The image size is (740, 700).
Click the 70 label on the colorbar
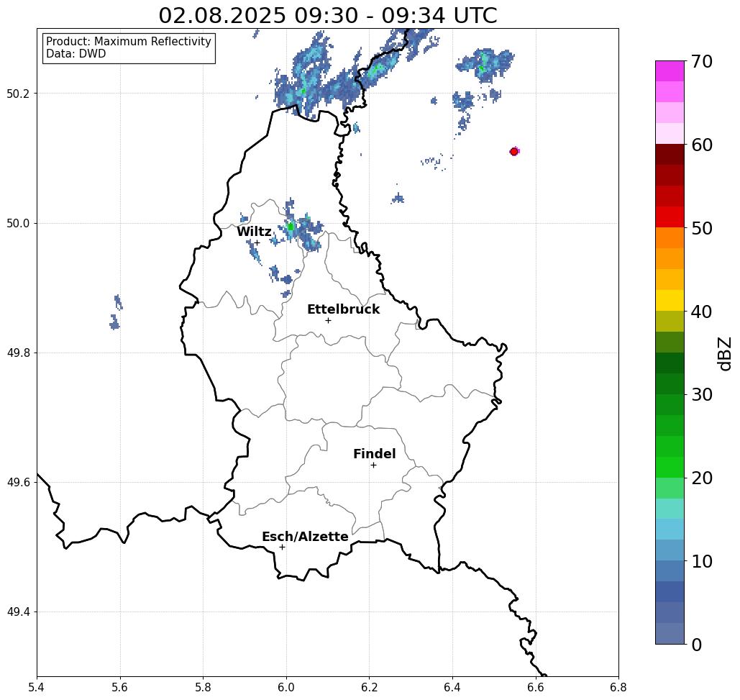click(702, 61)
